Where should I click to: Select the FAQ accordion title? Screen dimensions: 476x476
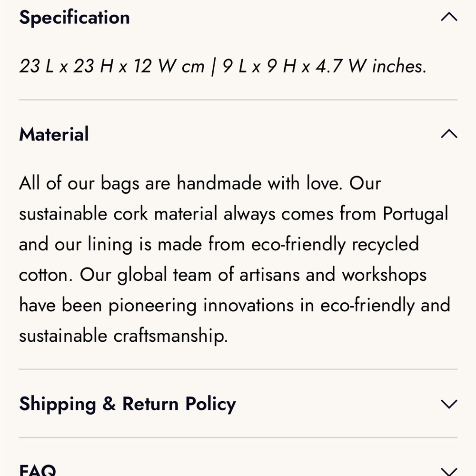click(x=38, y=470)
